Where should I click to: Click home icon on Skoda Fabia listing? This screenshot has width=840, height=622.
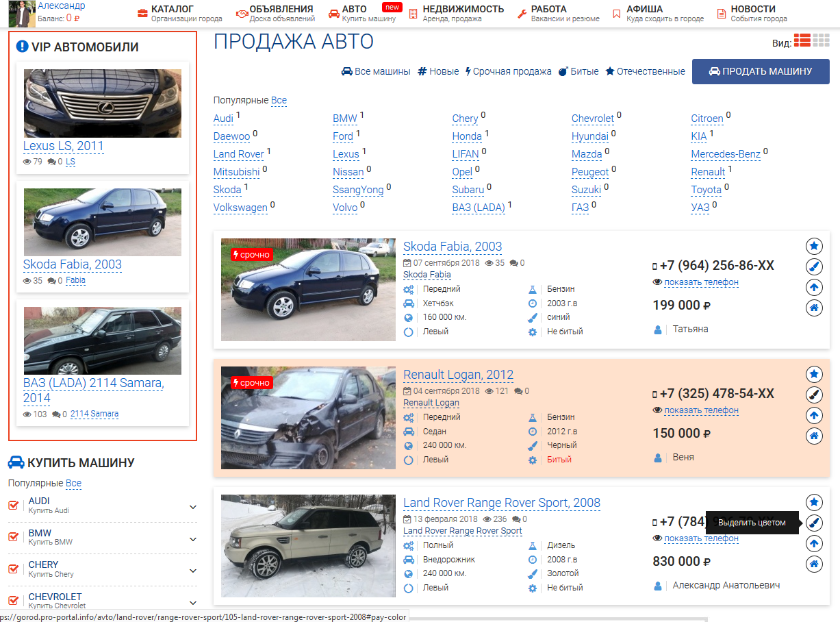(x=814, y=308)
